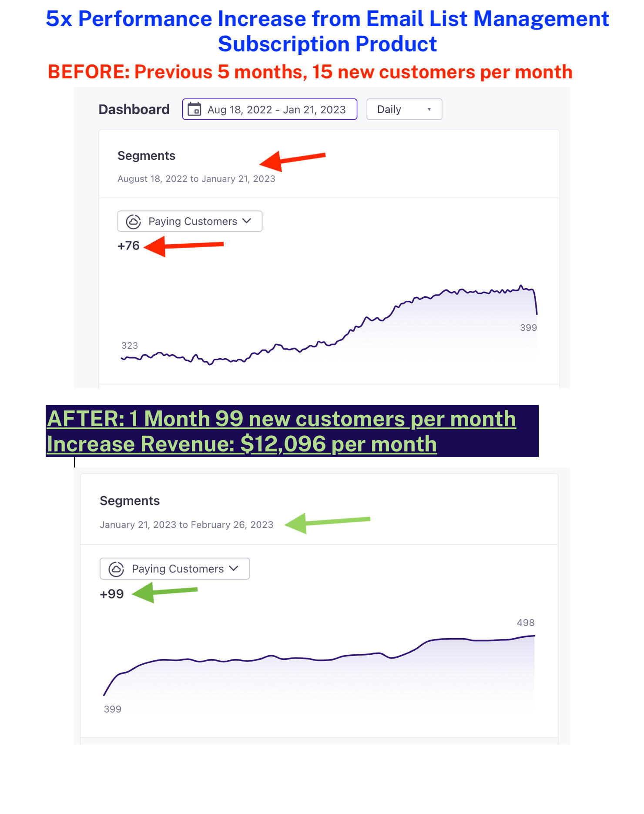Screen dimensions: 644x814
Task: Click the Paying Customers icon in second chart
Action: [x=116, y=569]
